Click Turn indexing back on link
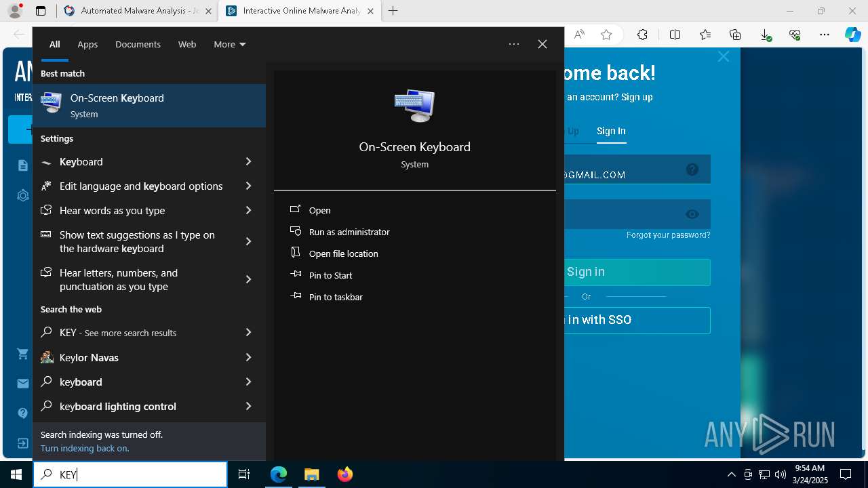The height and width of the screenshot is (488, 868). tap(85, 449)
